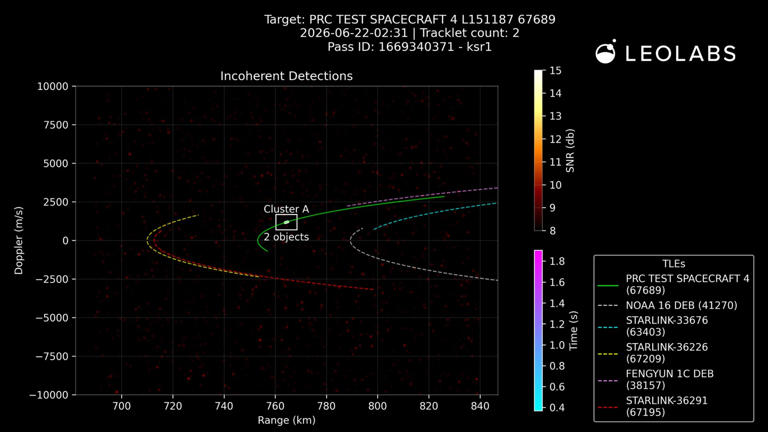Click the Range (km) axis label
The image size is (768, 432).
[287, 420]
